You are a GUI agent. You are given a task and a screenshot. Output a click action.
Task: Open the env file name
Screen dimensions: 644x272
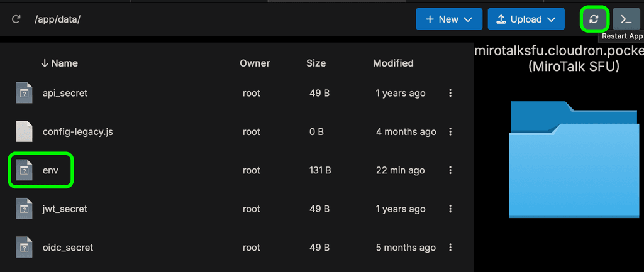click(x=50, y=170)
